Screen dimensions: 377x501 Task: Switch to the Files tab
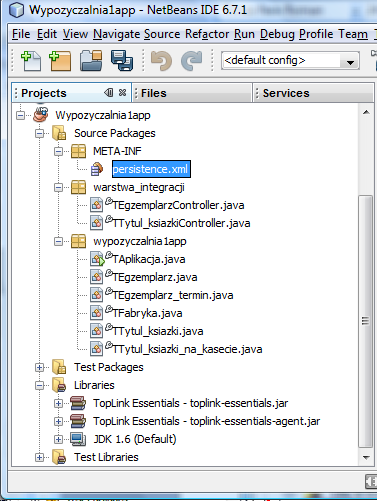[x=192, y=93]
